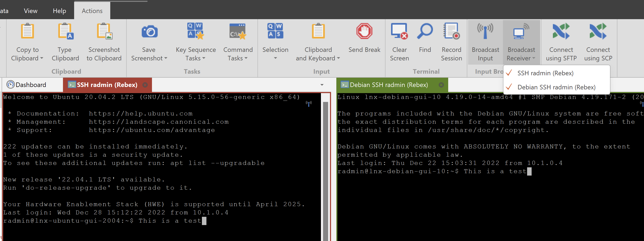
Task: Connect using SFTP
Action: point(561,32)
